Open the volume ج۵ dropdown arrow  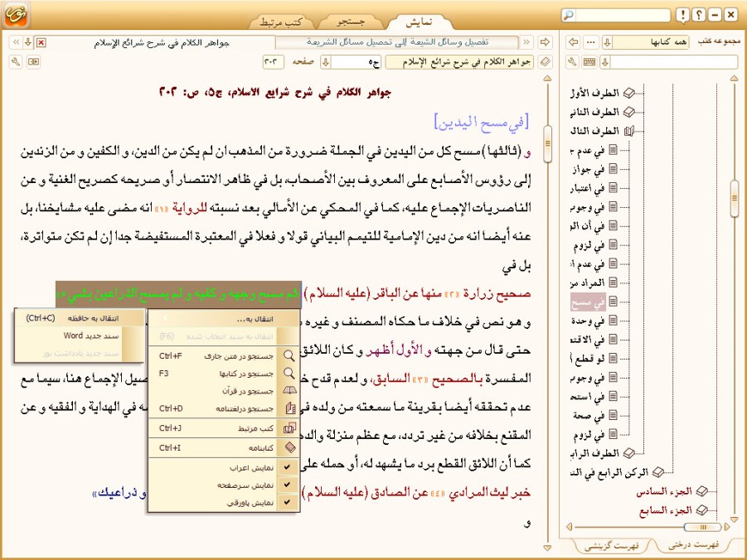(x=326, y=62)
